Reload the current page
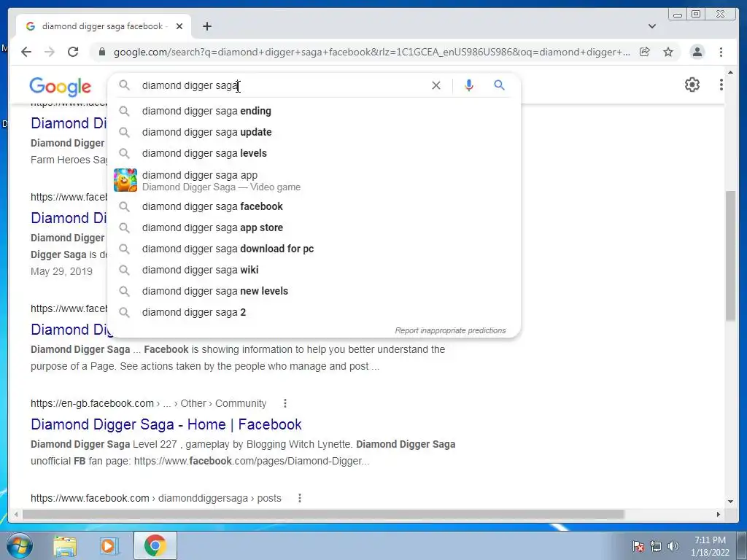Image resolution: width=747 pixels, height=560 pixels. click(73, 52)
